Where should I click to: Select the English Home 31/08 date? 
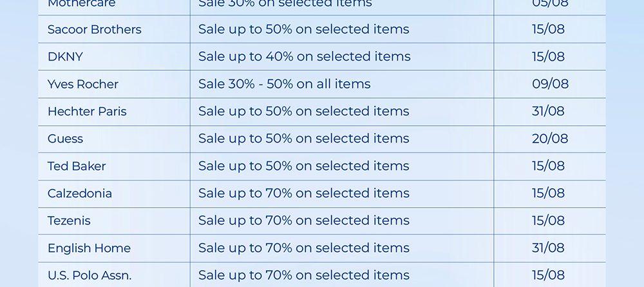[548, 248]
